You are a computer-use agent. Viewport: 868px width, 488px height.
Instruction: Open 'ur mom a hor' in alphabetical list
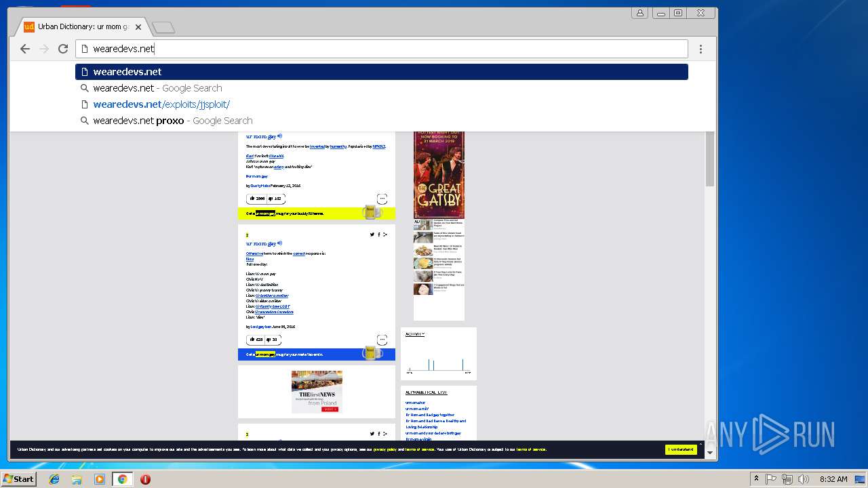click(415, 403)
